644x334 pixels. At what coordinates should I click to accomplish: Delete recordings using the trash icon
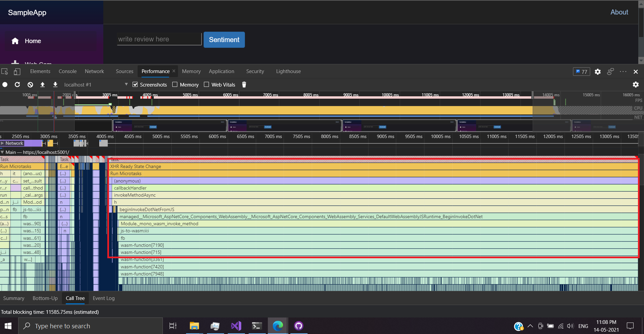244,85
